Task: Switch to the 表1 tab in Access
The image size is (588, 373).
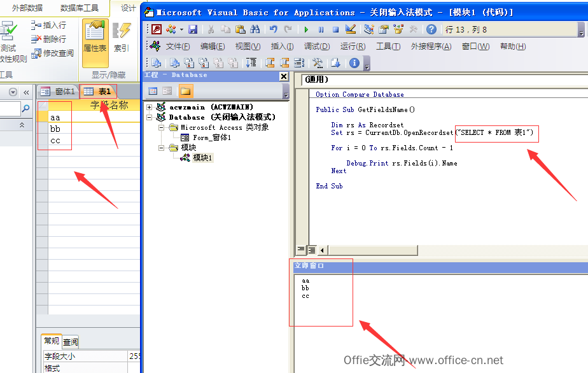Action: click(x=98, y=91)
